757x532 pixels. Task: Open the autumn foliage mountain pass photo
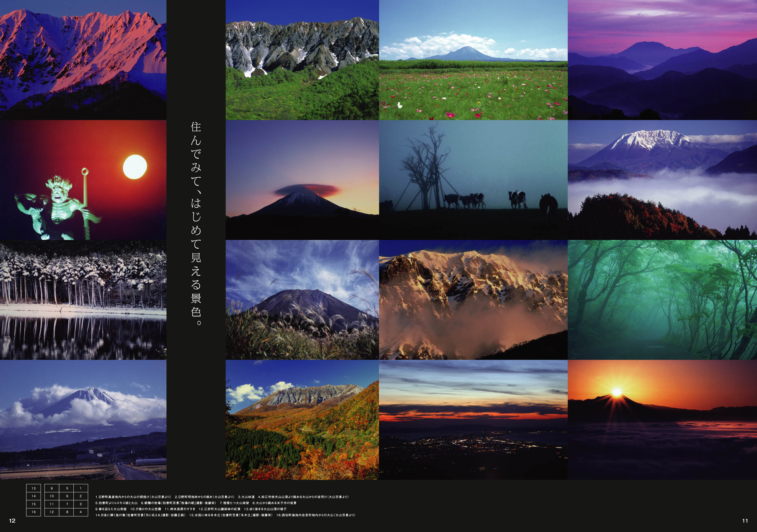(x=302, y=420)
